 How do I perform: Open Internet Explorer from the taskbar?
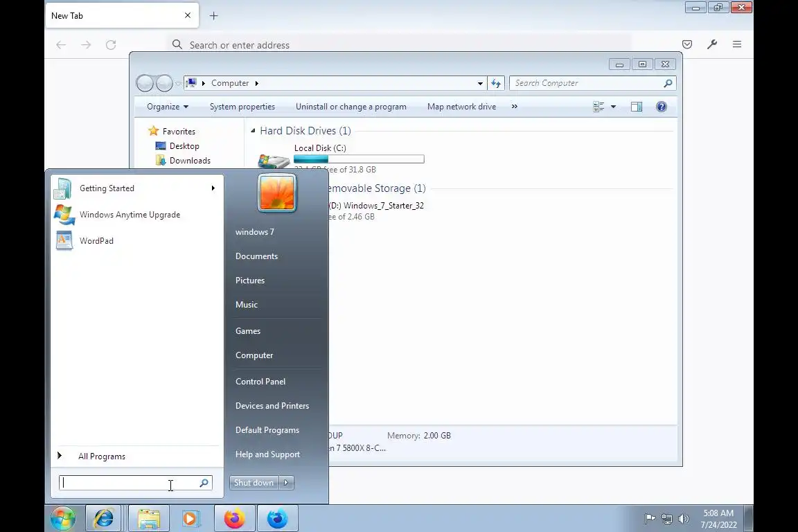(x=103, y=519)
